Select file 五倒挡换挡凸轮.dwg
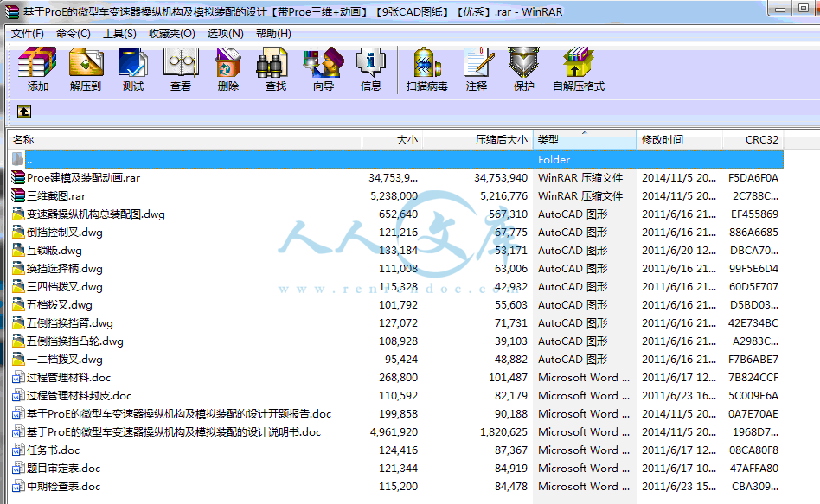 [x=74, y=341]
